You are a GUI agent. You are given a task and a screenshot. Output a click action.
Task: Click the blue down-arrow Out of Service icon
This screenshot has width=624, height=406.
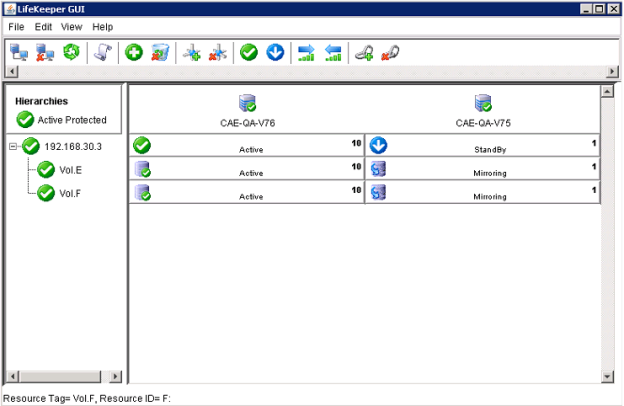pos(275,52)
